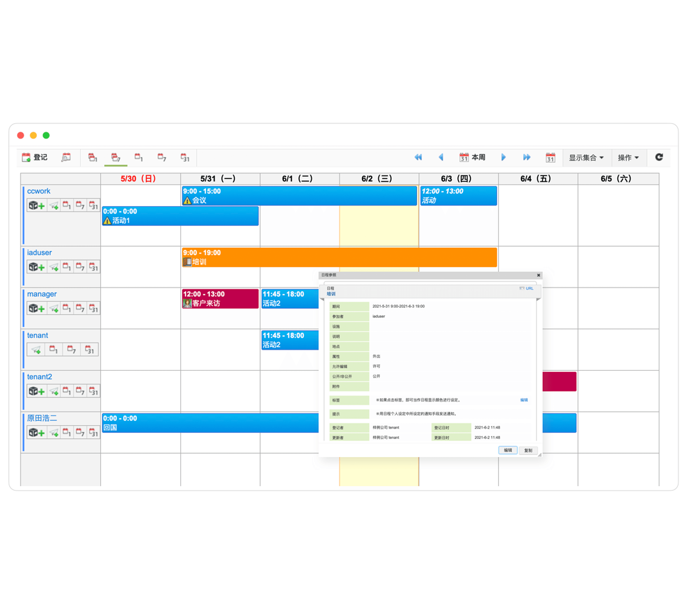Click the paper-plane send icon for iaduser
Image resolution: width=690 pixels, height=616 pixels.
tap(54, 267)
